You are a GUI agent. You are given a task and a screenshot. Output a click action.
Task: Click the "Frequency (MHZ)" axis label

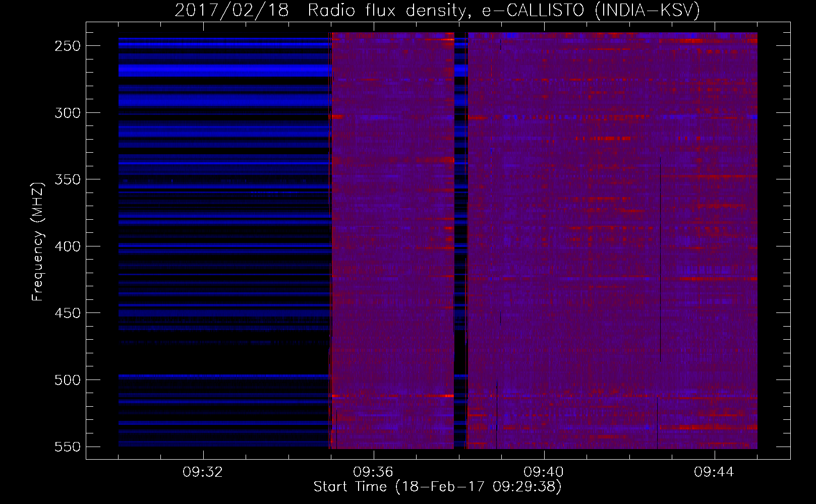tap(38, 241)
